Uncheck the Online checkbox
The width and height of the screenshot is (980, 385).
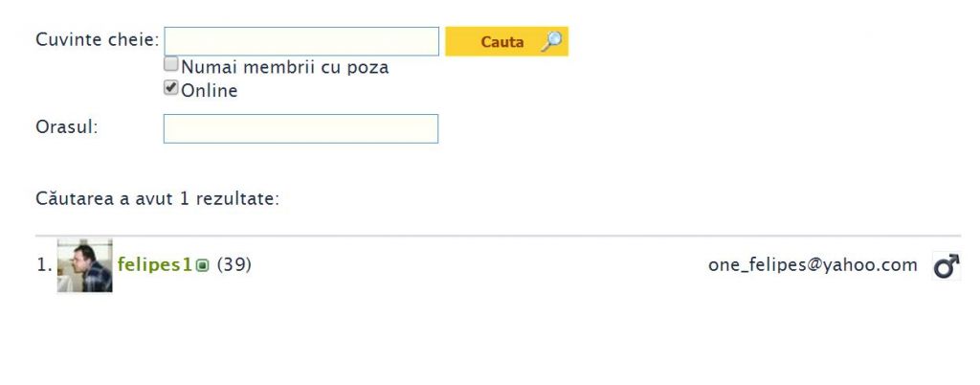(170, 88)
